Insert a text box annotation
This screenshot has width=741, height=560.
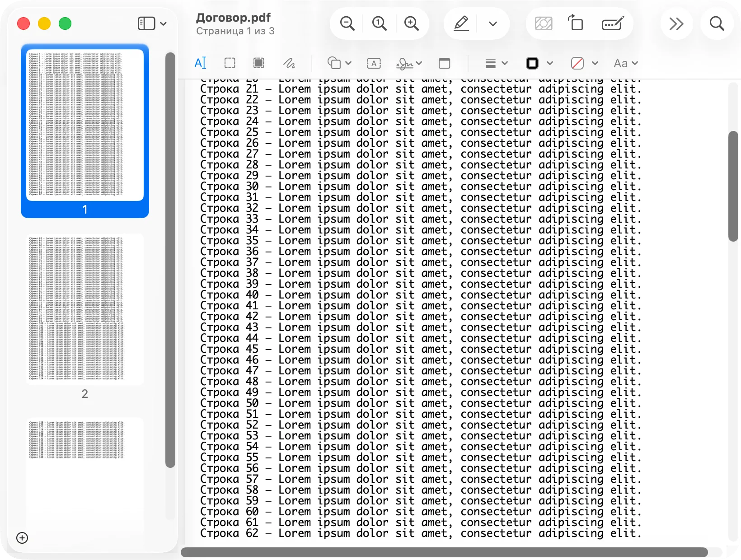pos(374,63)
